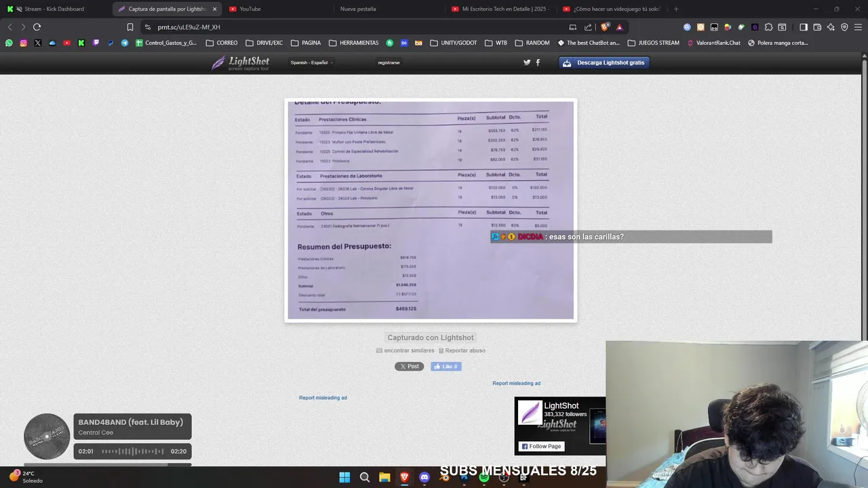Open the Instagram bookmark
The width and height of the screenshot is (868, 488).
(x=23, y=43)
